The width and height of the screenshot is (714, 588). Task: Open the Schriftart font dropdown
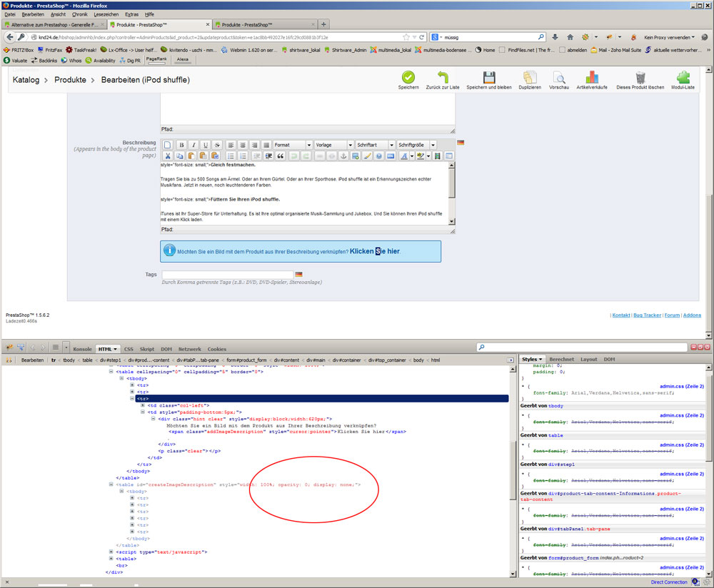coord(375,145)
